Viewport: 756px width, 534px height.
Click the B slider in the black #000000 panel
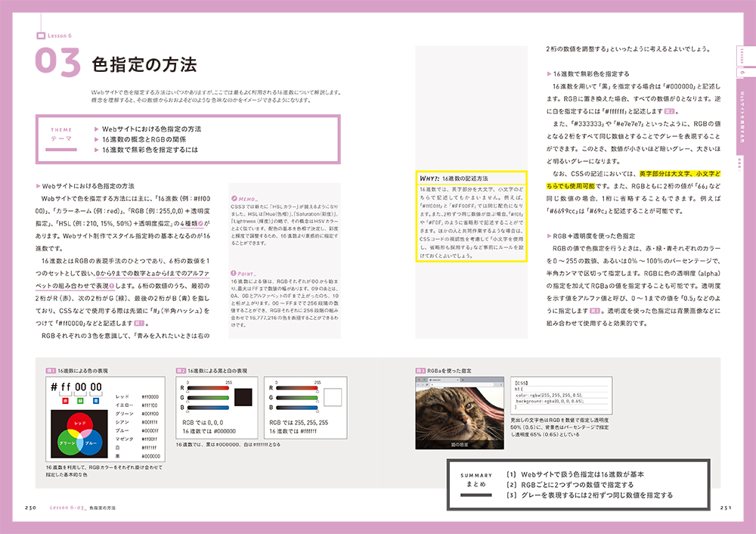pyautogui.click(x=208, y=408)
